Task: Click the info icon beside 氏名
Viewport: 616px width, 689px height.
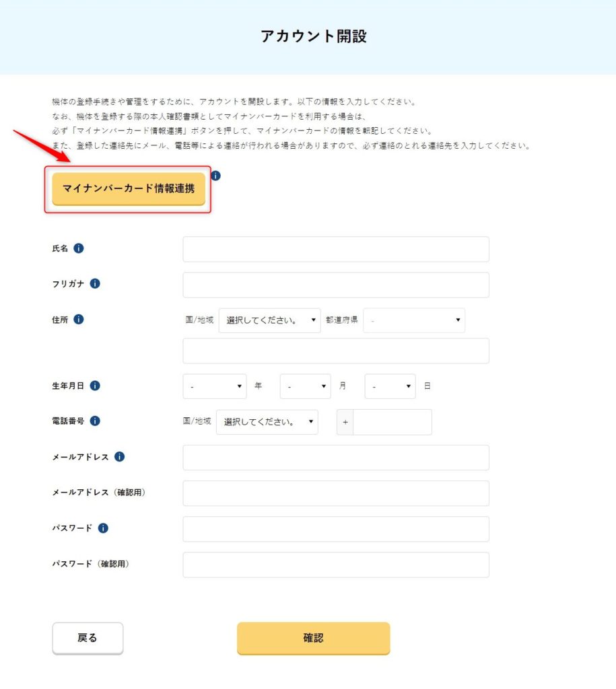Action: point(79,248)
